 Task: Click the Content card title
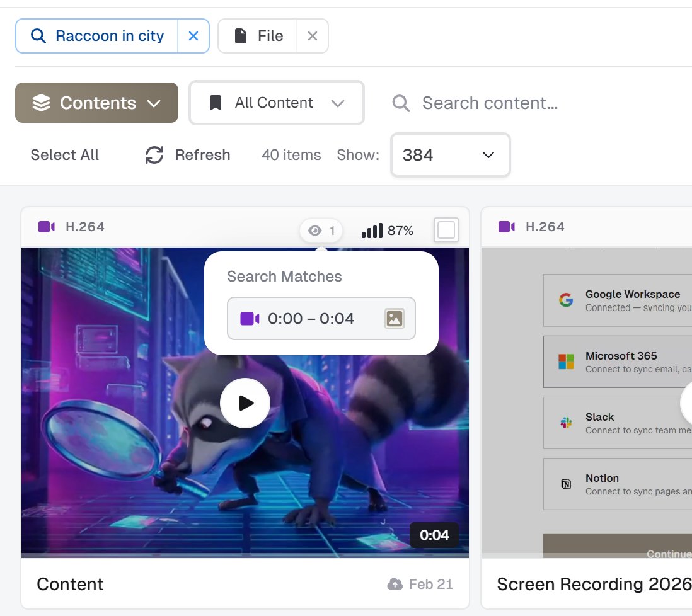click(70, 584)
